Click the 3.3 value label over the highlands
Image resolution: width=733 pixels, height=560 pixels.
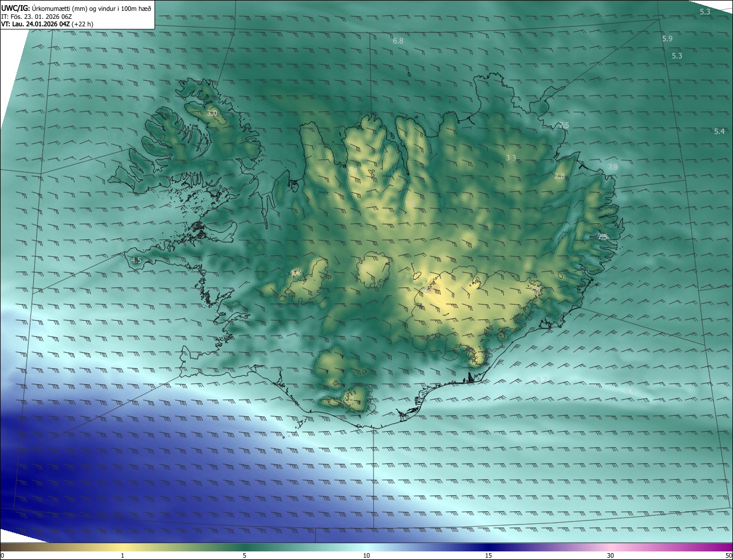pos(511,157)
